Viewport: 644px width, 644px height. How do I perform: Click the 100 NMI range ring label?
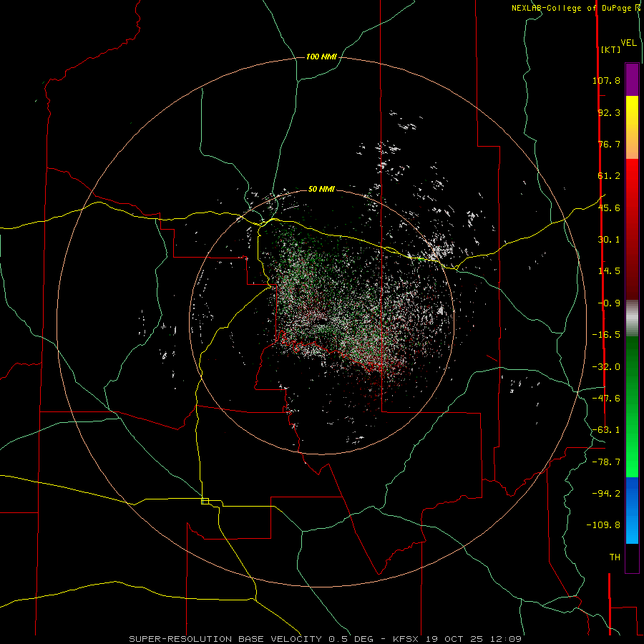321,57
